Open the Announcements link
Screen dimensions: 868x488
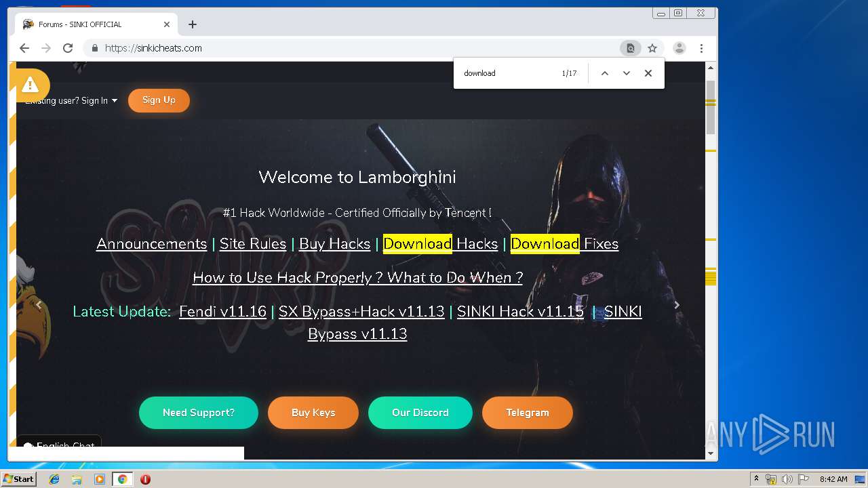point(151,244)
